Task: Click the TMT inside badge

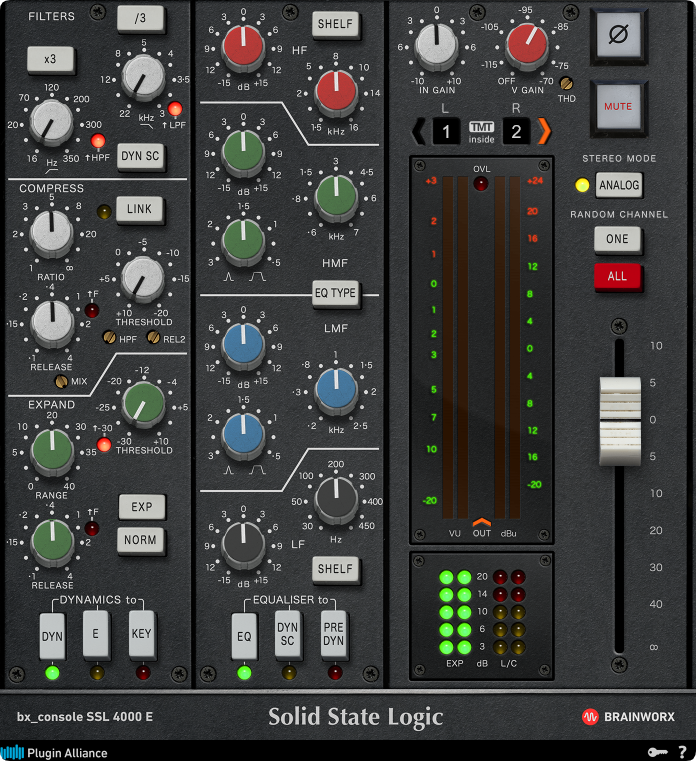Action: click(x=481, y=132)
